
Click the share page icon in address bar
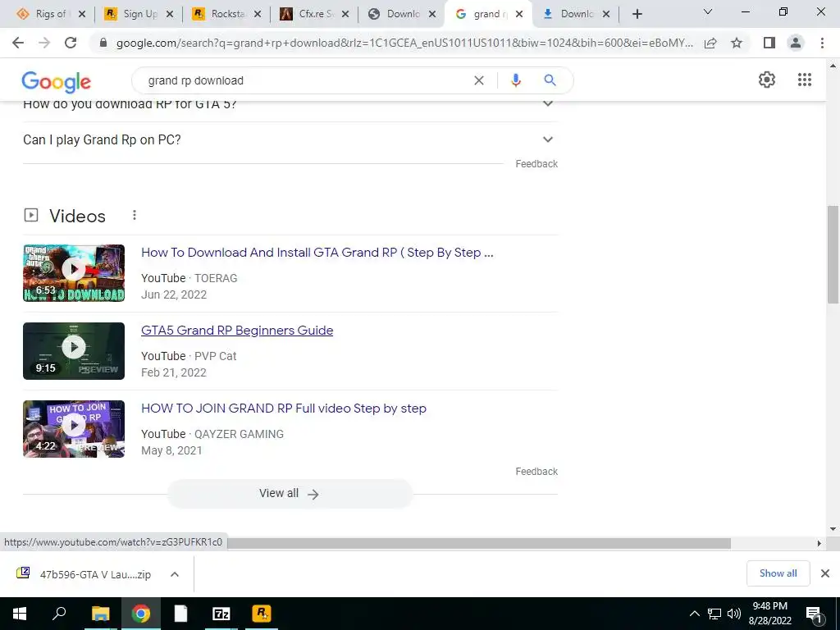tap(710, 43)
